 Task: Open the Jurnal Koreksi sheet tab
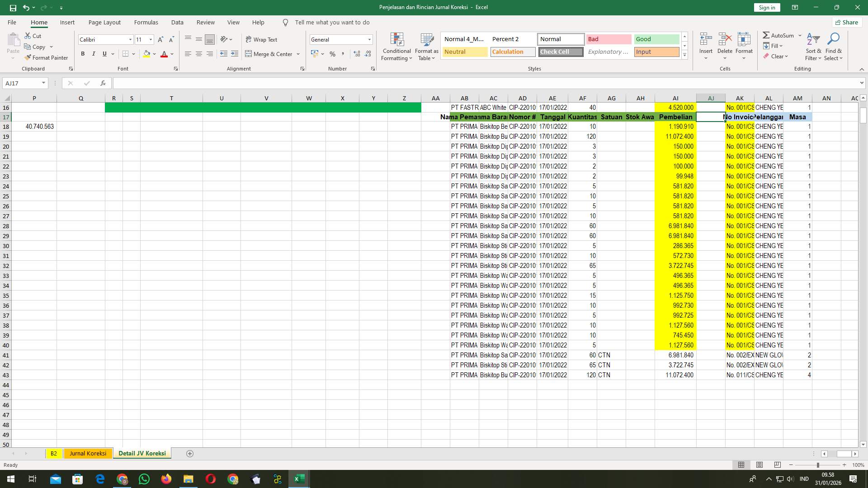pyautogui.click(x=88, y=453)
